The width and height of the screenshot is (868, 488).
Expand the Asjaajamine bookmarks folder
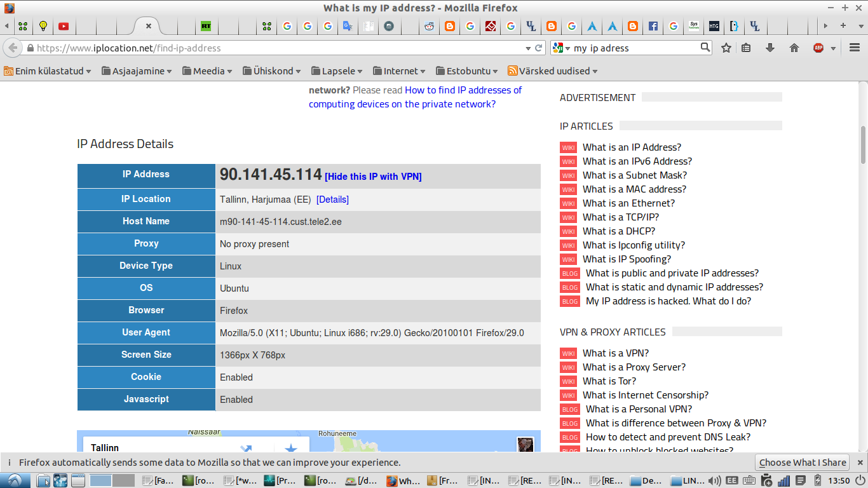click(x=137, y=71)
